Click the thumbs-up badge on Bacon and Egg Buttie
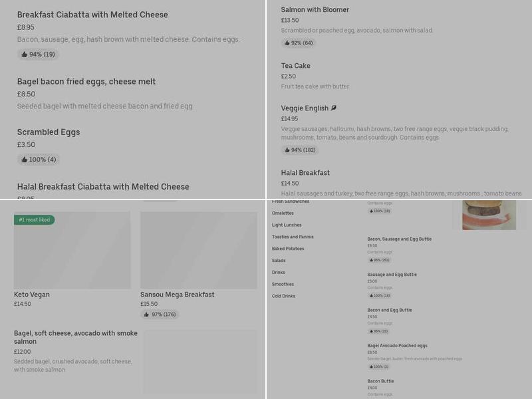This screenshot has width=532, height=399. 379,331
